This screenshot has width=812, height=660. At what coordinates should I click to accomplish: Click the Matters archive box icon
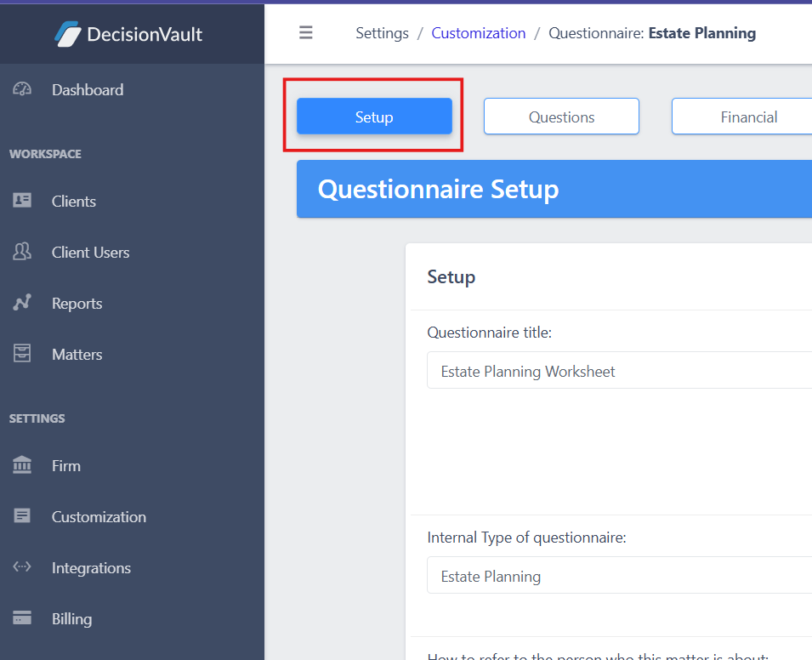click(22, 353)
